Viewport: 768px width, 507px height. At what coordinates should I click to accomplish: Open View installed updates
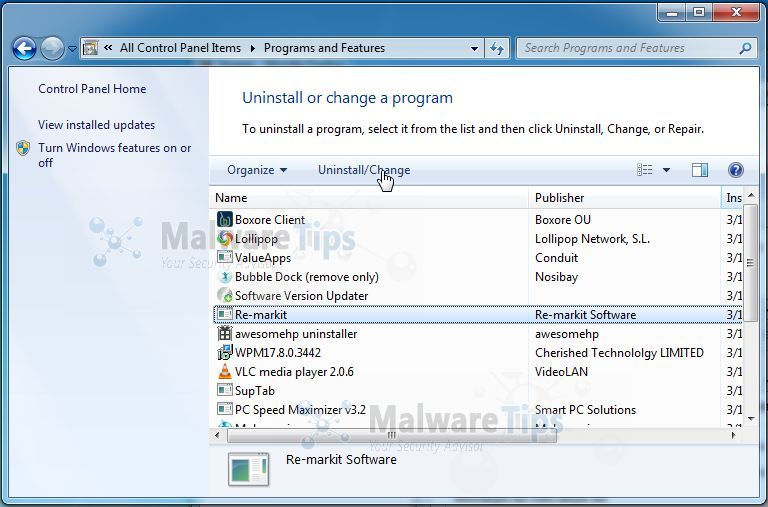96,125
